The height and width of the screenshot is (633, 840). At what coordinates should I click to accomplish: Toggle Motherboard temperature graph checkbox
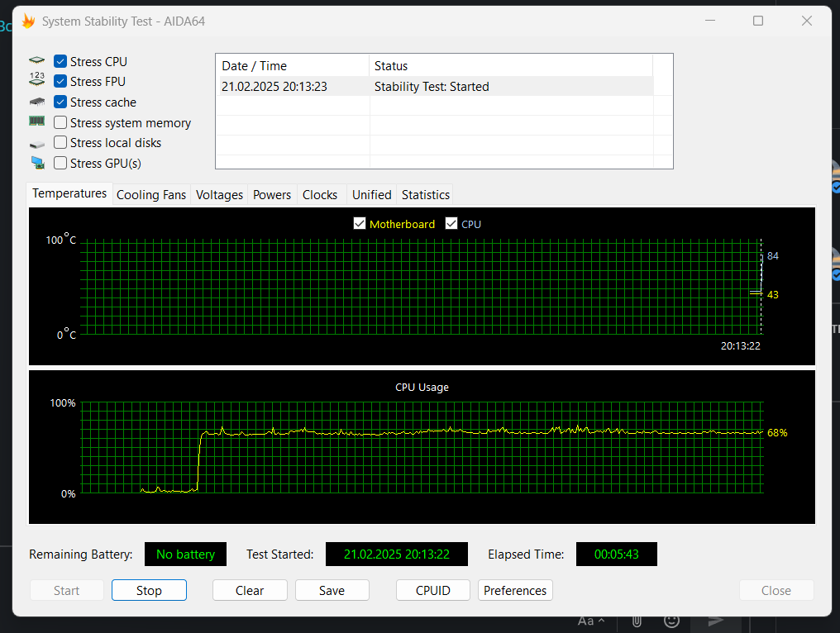pyautogui.click(x=360, y=223)
